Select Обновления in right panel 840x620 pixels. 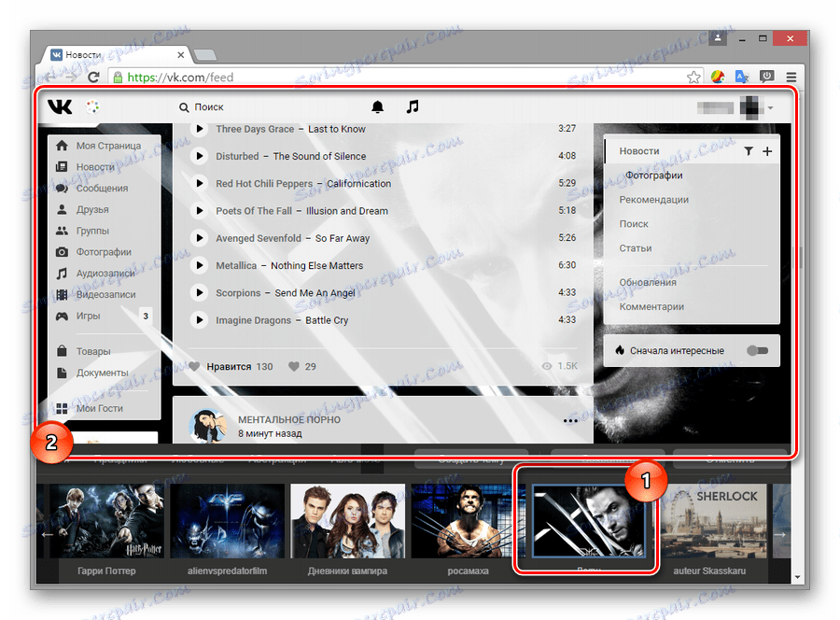pyautogui.click(x=648, y=282)
